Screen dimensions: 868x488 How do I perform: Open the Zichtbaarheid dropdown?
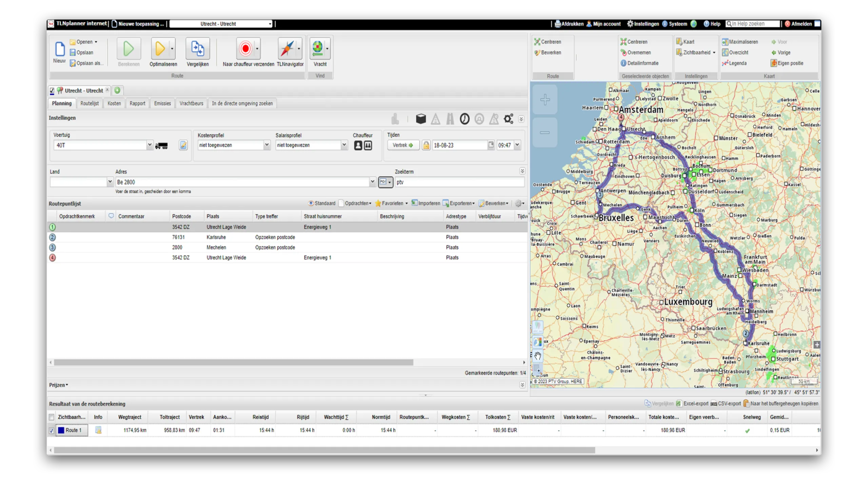[x=696, y=53]
